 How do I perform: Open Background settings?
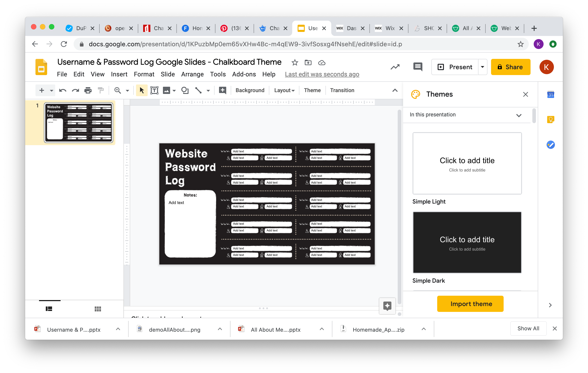pos(250,90)
